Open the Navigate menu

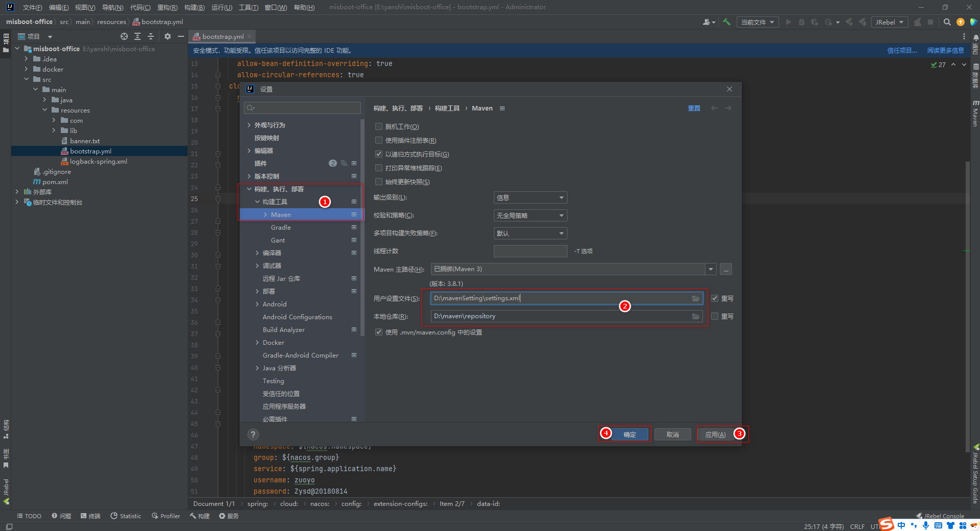point(112,7)
